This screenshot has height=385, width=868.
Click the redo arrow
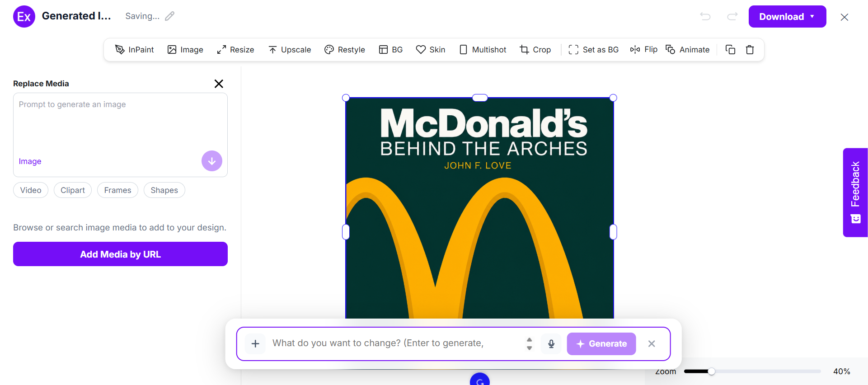[x=732, y=17]
